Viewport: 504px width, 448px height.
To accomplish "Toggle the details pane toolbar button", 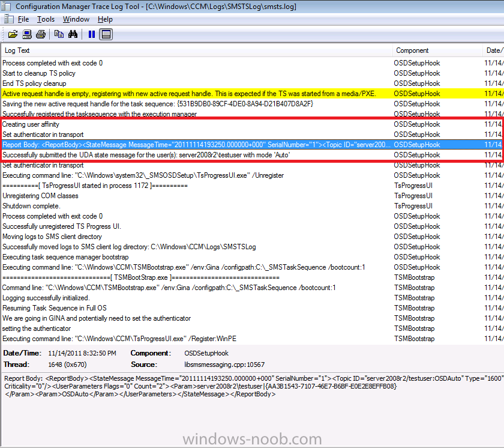I will 106,34.
